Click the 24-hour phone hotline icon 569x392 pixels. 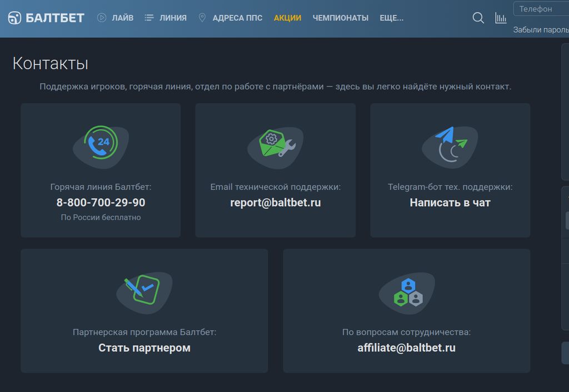click(101, 143)
